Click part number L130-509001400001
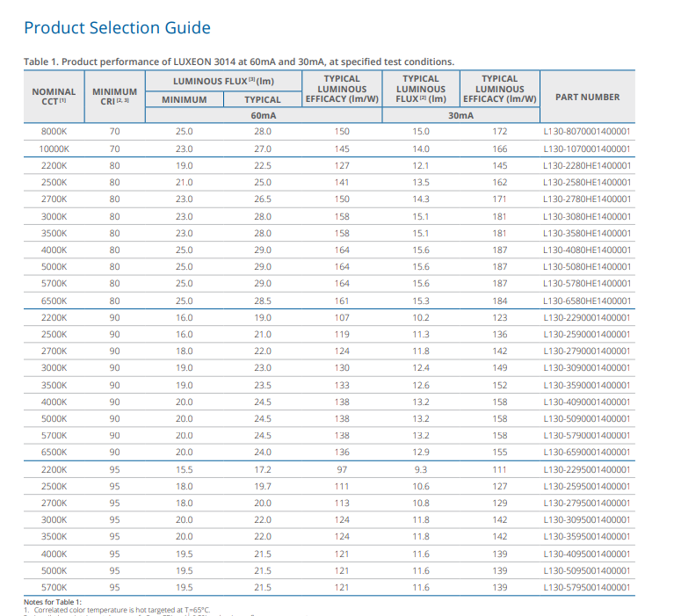Image resolution: width=674 pixels, height=616 pixels. (x=587, y=418)
